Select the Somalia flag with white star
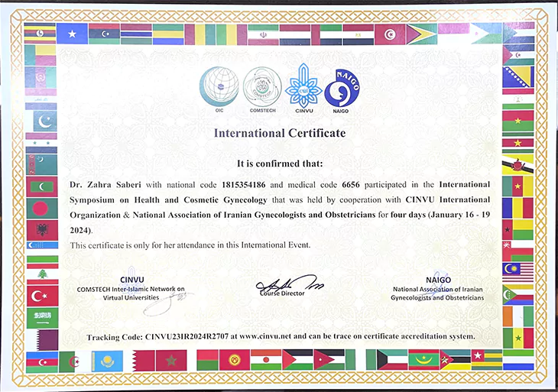 pyautogui.click(x=73, y=34)
